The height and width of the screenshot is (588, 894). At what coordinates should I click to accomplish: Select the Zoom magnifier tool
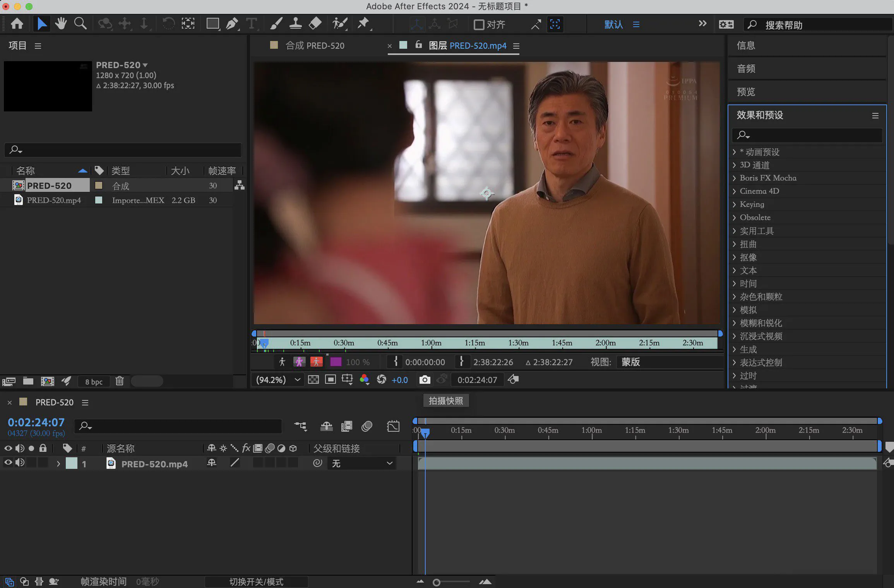point(80,24)
